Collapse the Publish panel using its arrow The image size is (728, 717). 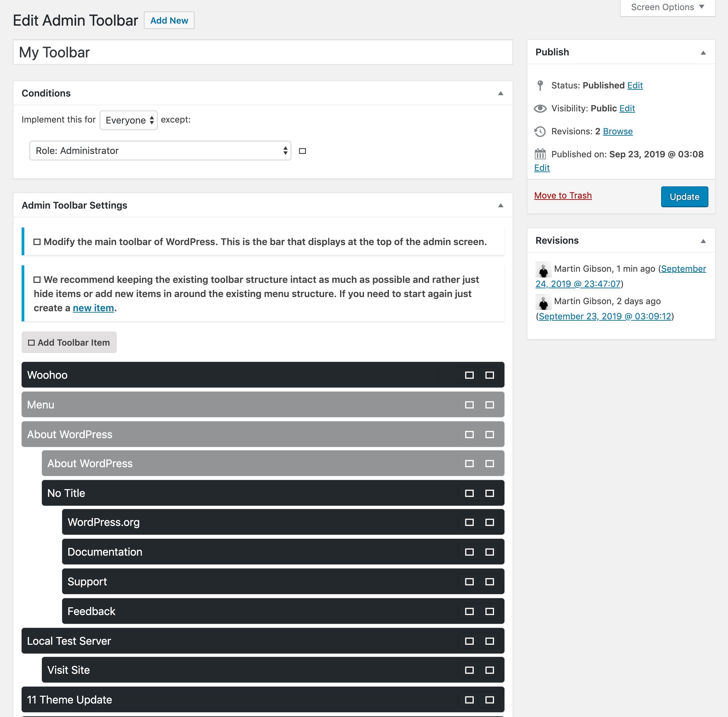coord(703,53)
